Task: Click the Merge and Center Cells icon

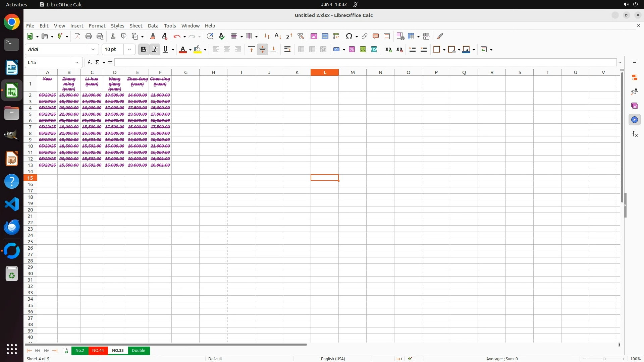Action: pyautogui.click(x=301, y=49)
